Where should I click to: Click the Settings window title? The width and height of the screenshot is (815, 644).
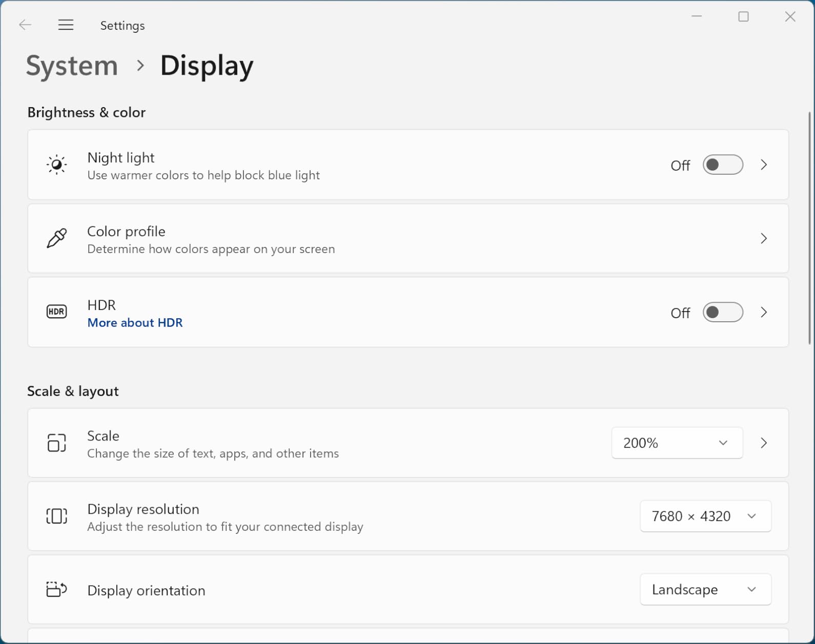[123, 26]
